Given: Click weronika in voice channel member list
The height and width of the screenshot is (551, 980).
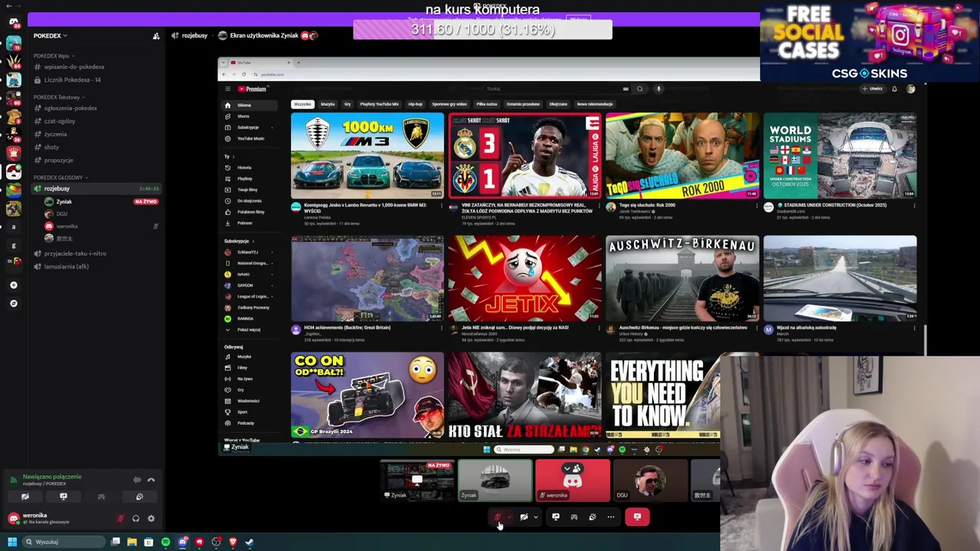Looking at the screenshot, I should pyautogui.click(x=67, y=227).
